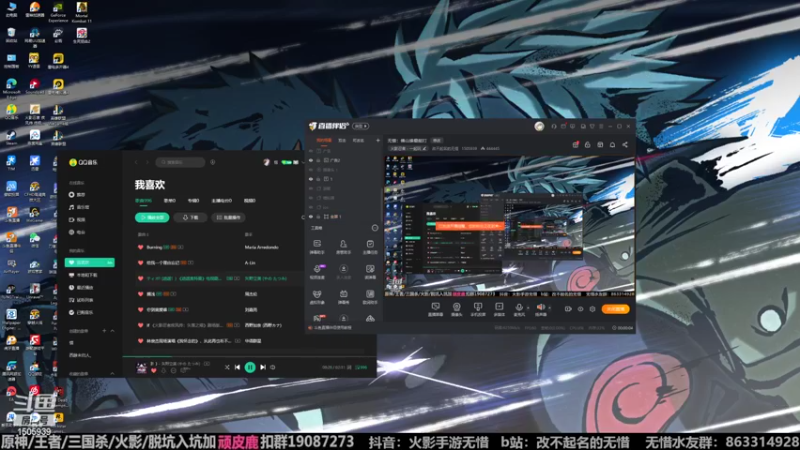
Task: Collapse the bottom favorited playlists section chevron
Action: 112,373
